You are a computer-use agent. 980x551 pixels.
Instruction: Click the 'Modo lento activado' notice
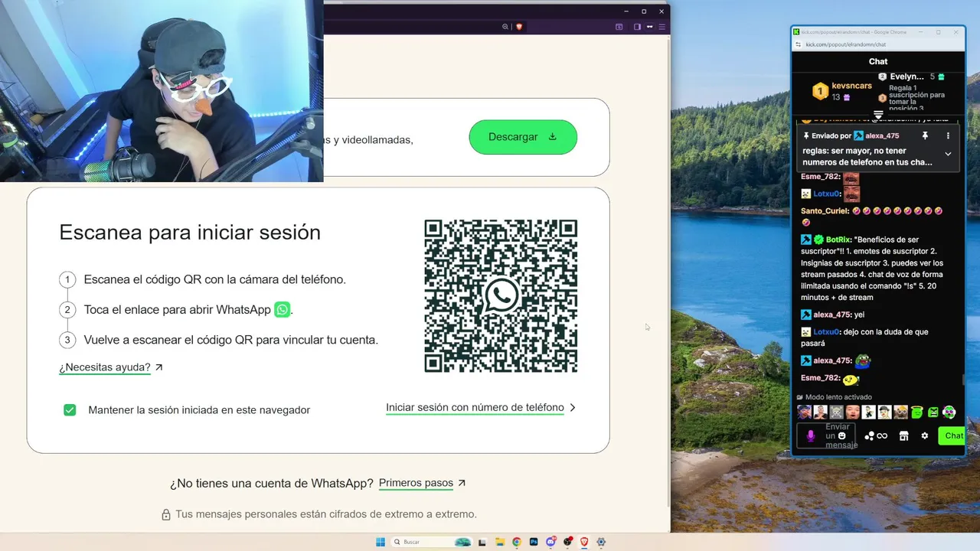(x=834, y=397)
